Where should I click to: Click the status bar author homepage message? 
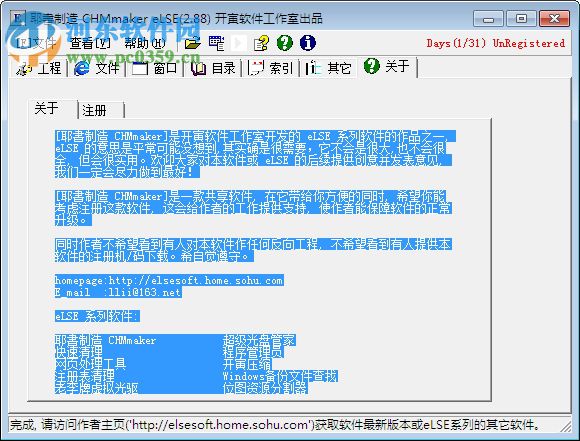coord(274,424)
